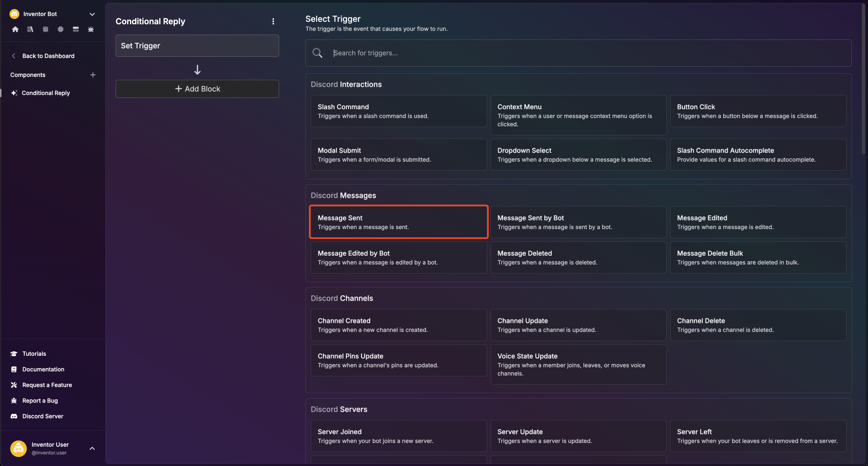Viewport: 868px width, 466px height.
Task: Pick the Message Delete Bulk trigger
Action: tap(758, 257)
